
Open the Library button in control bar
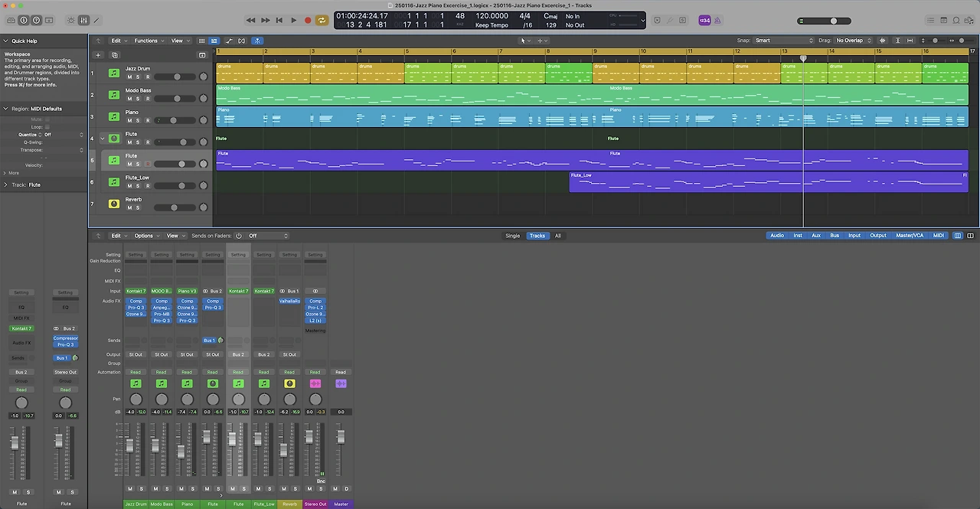(x=11, y=20)
